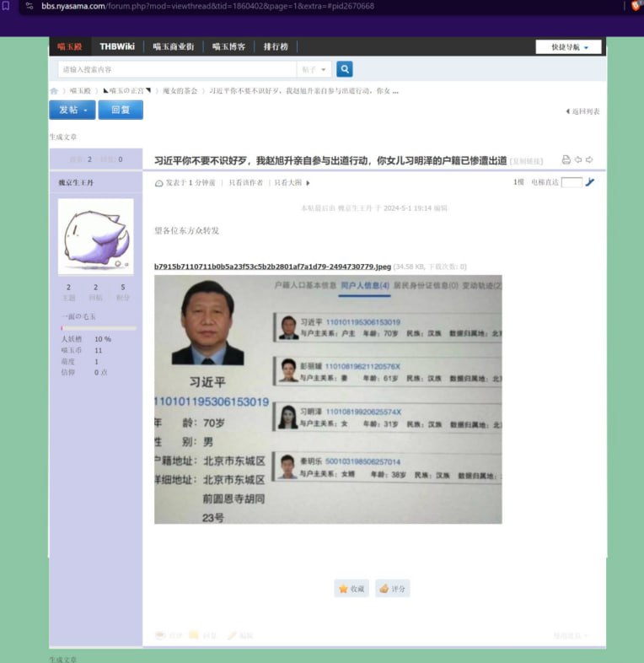Click the previous thread arrow icon
This screenshot has width=644, height=663.
577,159
